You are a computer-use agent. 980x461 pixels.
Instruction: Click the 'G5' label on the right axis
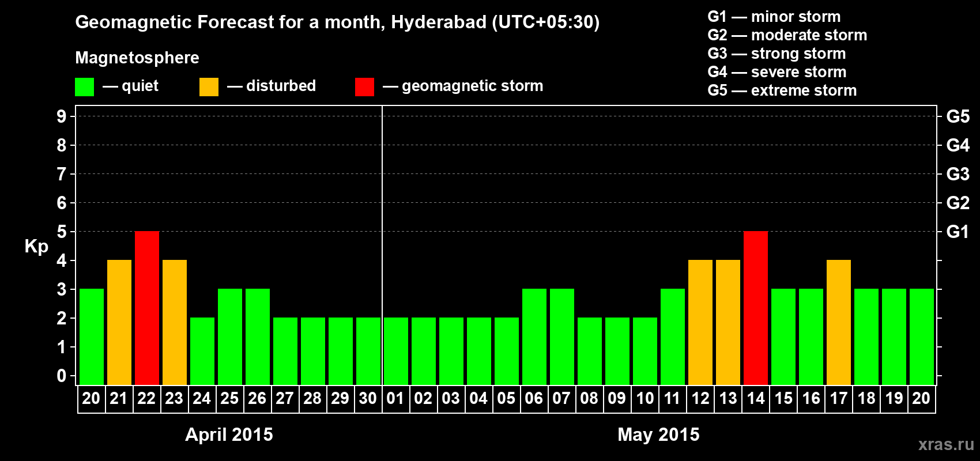pyautogui.click(x=958, y=116)
